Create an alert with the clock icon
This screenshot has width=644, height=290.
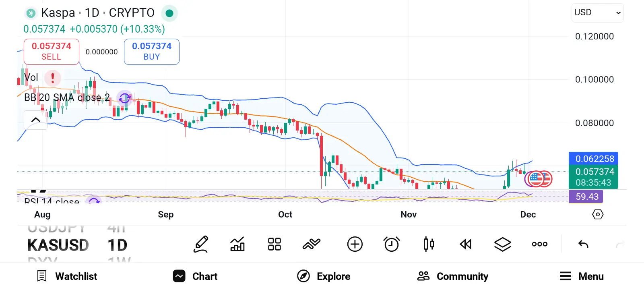(x=392, y=244)
